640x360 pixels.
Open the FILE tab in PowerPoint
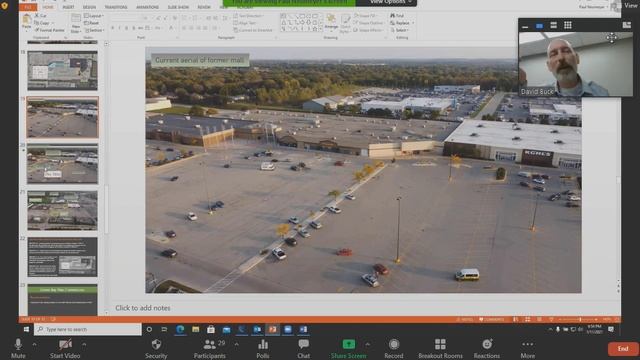pos(28,7)
